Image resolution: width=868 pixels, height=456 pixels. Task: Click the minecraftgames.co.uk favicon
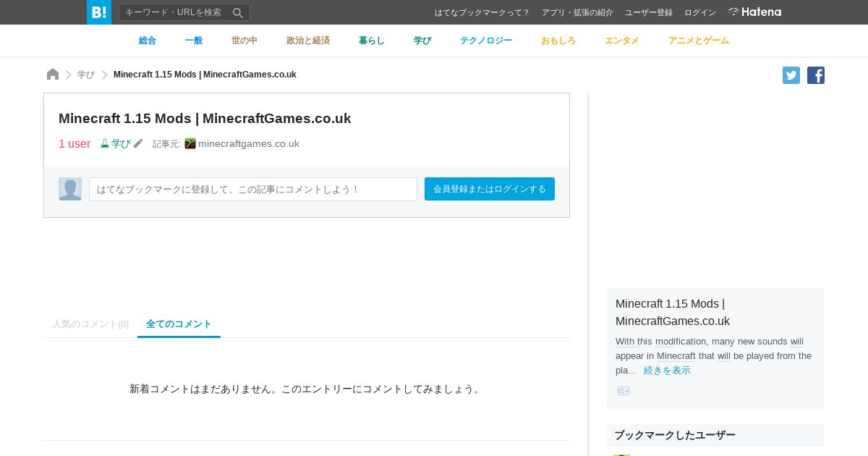tap(190, 143)
